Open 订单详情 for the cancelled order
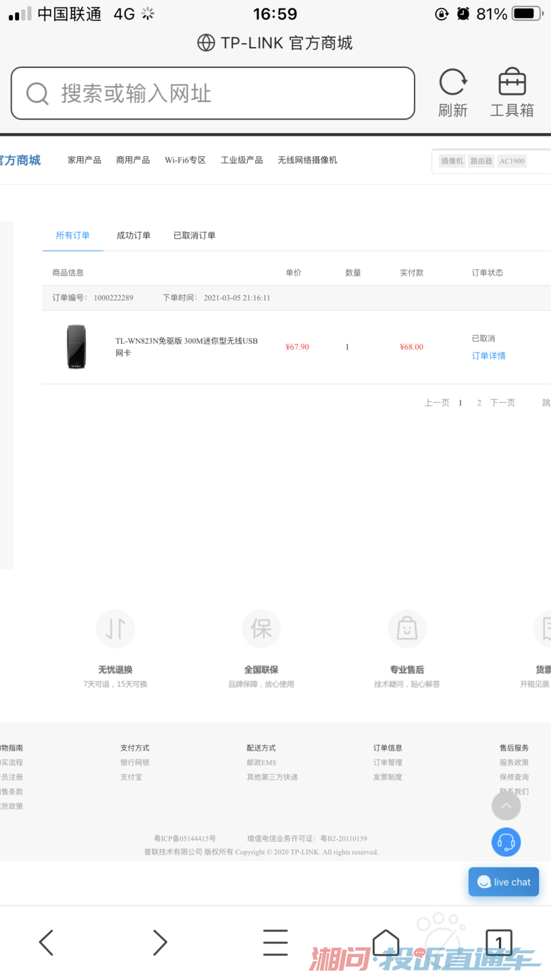 click(488, 355)
